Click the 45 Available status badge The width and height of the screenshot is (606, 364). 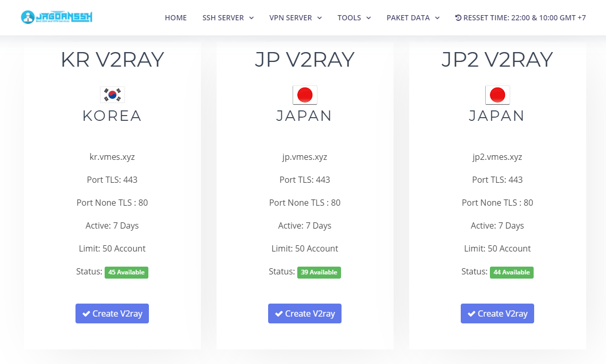pyautogui.click(x=127, y=272)
